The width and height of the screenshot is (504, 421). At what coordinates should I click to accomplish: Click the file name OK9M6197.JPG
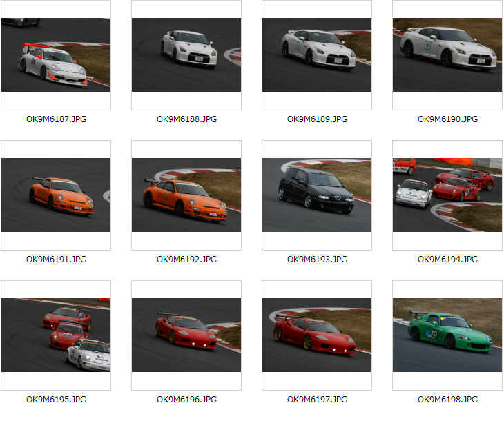pos(318,400)
